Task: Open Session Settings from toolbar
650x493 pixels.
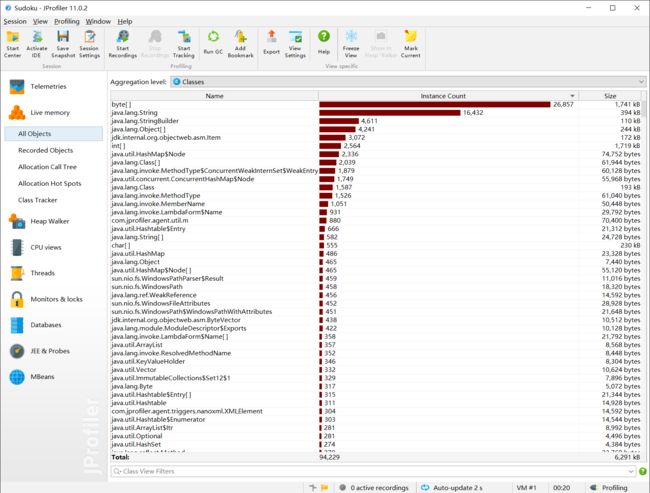Action: [89, 44]
